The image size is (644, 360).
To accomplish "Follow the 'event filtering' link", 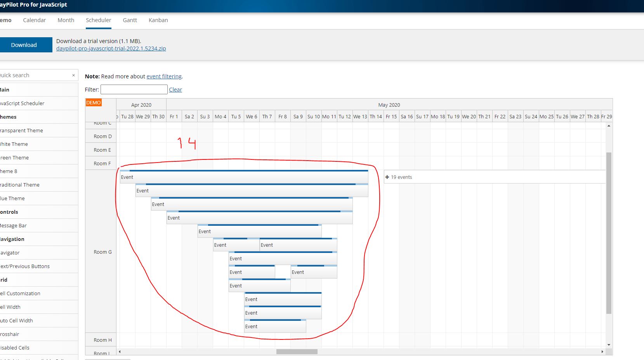I will click(164, 76).
